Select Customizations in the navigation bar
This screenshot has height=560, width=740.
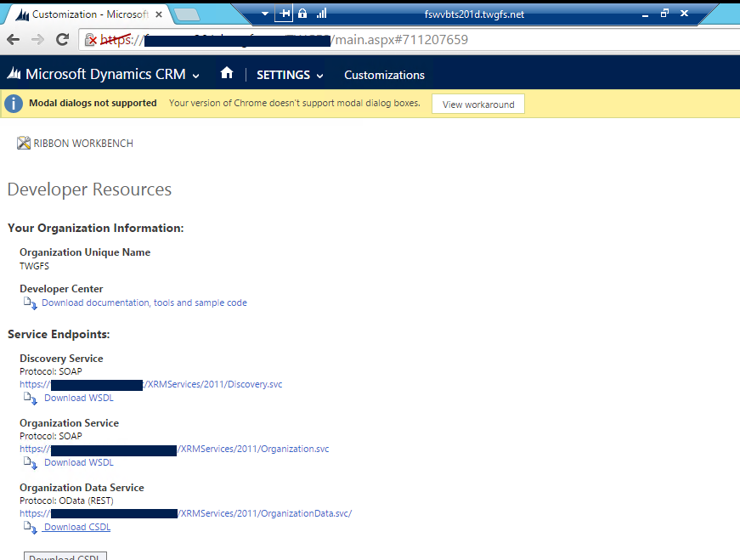click(x=384, y=75)
